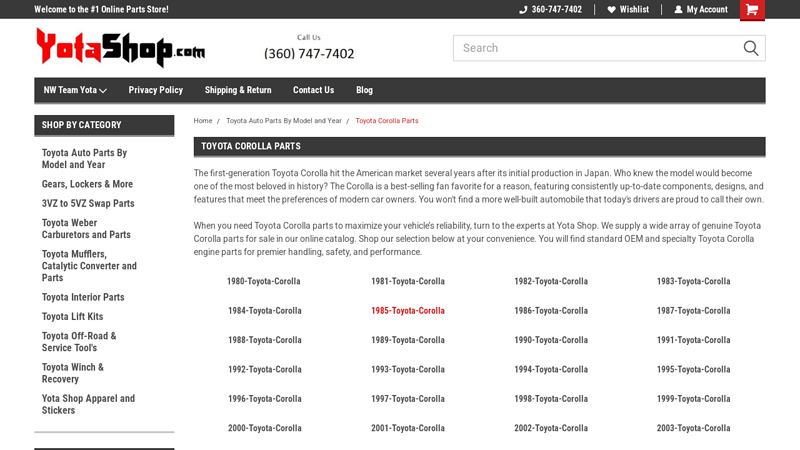800x450 pixels.
Task: Select 2001-Toyota-Corolla link
Action: 408,428
